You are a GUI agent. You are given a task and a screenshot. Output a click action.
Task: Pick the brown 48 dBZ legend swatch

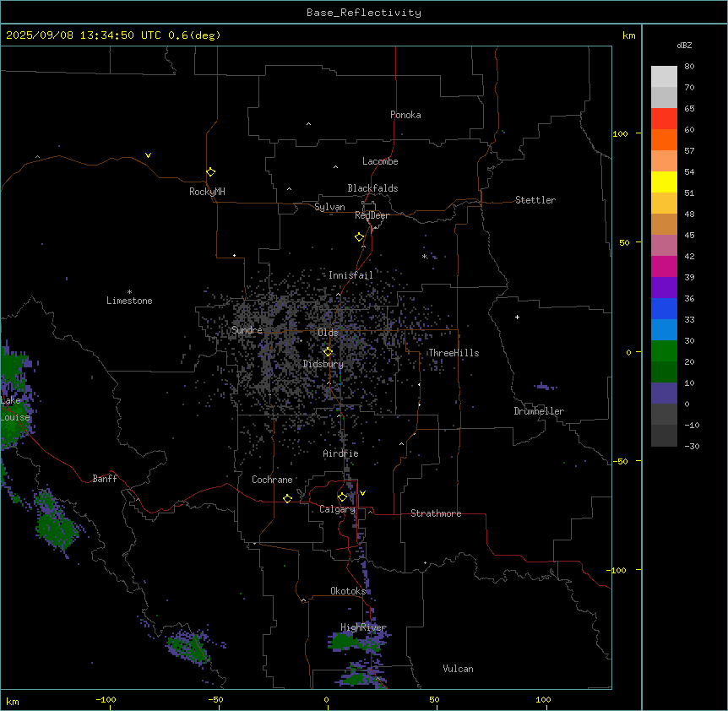tap(664, 224)
